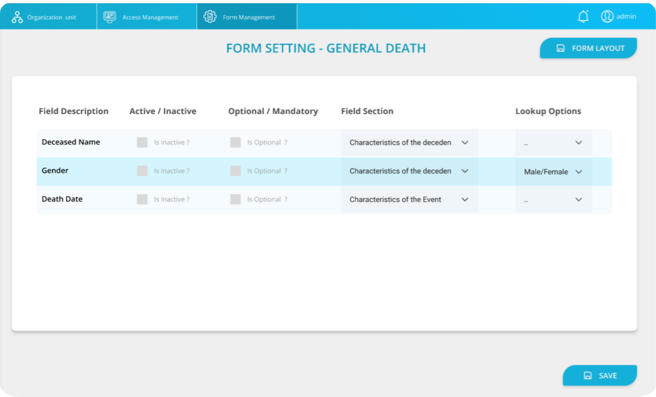The height and width of the screenshot is (397, 656).
Task: Click the disk icon in the Save button
Action: pyautogui.click(x=588, y=375)
